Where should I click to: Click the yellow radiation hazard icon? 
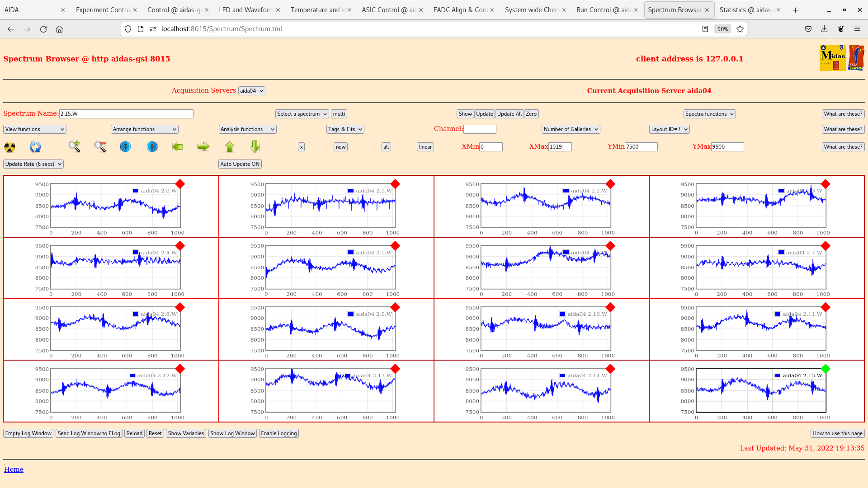[x=9, y=147]
